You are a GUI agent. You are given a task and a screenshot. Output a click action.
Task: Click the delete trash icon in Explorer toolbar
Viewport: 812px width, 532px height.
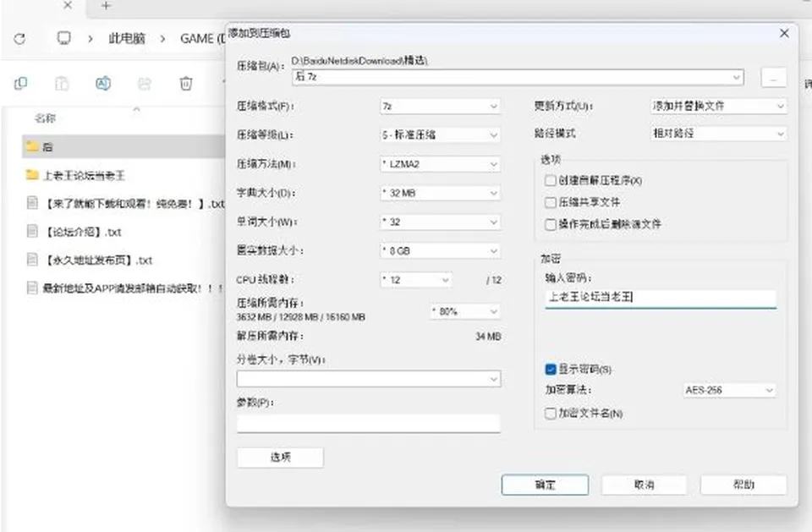pos(186,84)
